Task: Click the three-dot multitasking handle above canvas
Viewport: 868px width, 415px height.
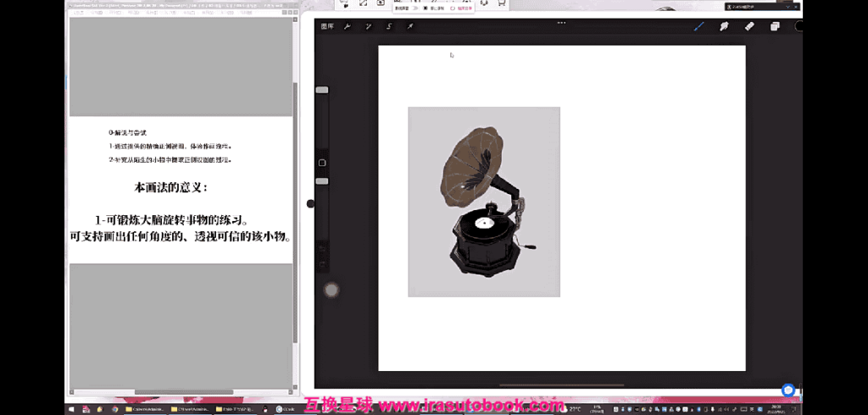Action: point(561,23)
